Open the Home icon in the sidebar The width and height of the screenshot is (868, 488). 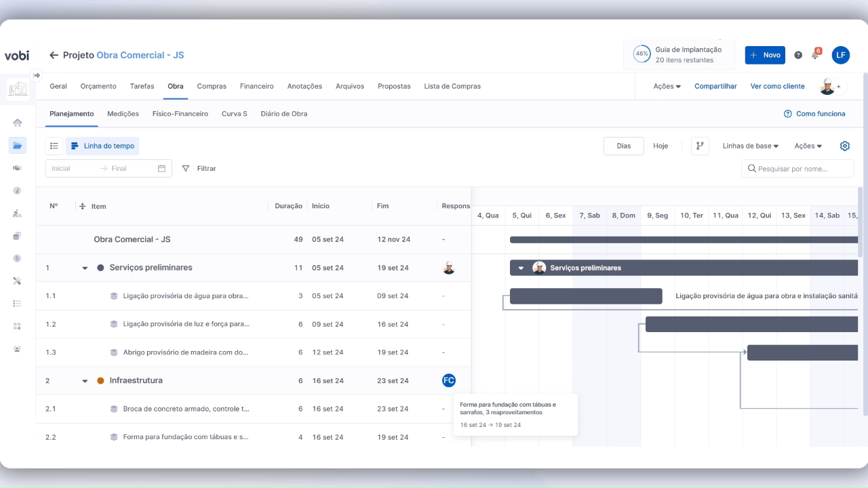click(x=18, y=123)
